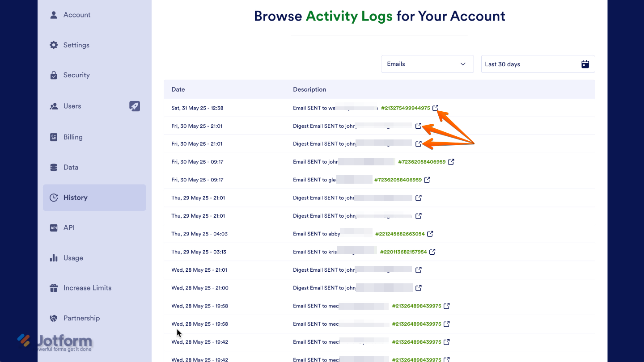644x362 pixels.
Task: Click the Increase Limits gift icon
Action: 53,287
